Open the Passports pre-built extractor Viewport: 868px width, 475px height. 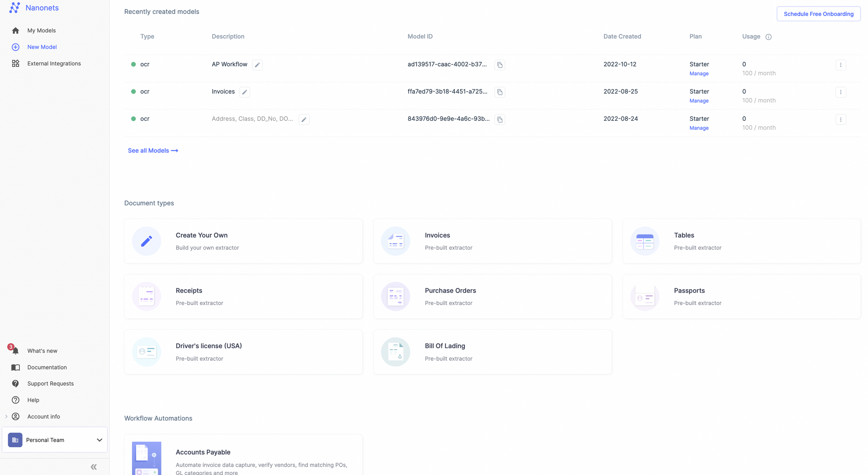741,297
